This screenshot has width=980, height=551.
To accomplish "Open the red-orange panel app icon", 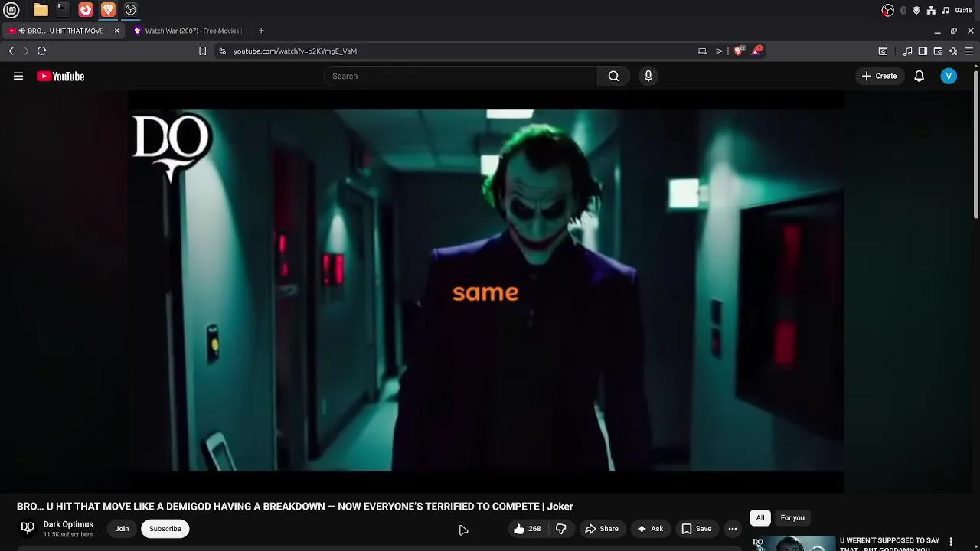I will 86,10.
